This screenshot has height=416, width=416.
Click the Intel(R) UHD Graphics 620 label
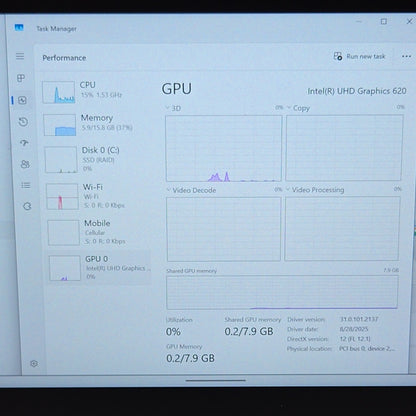click(357, 91)
